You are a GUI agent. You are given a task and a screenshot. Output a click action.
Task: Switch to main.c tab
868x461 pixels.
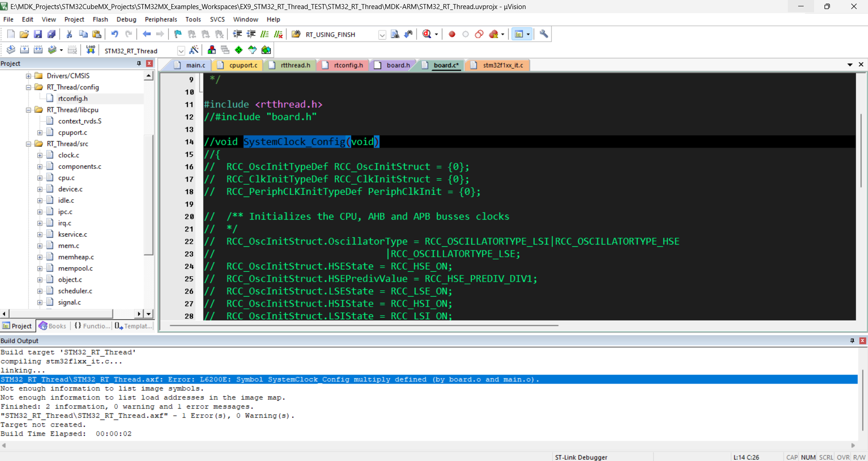(x=190, y=65)
